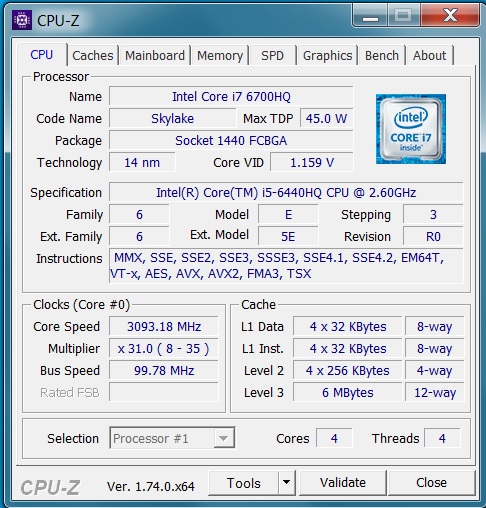486x508 pixels.
Task: Switch to the Caches tab
Action: (93, 55)
